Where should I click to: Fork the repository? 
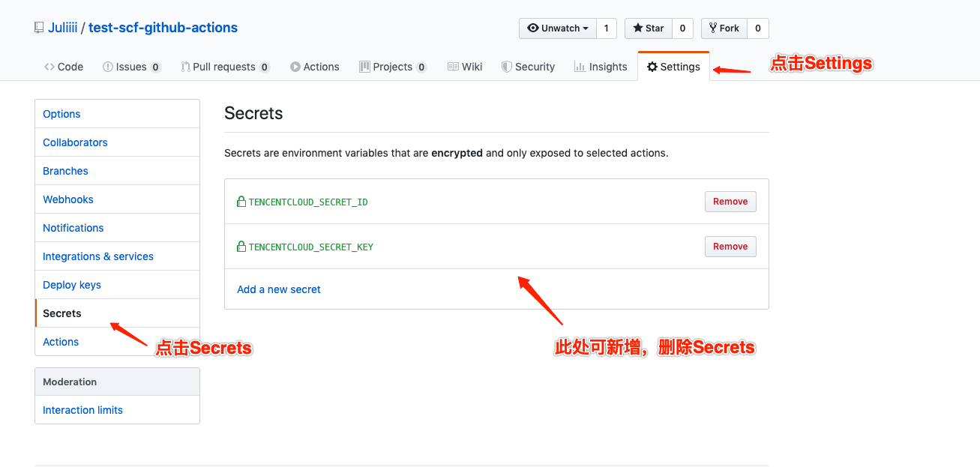click(724, 28)
